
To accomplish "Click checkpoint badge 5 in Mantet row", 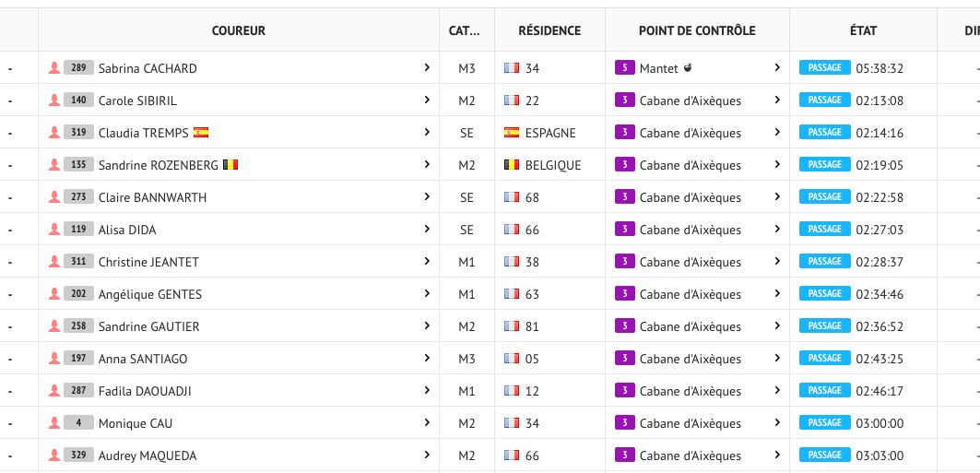I will (x=624, y=68).
